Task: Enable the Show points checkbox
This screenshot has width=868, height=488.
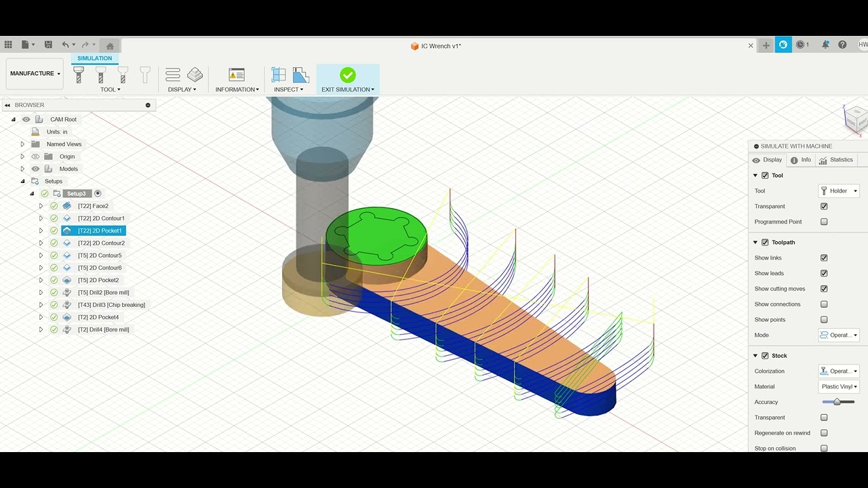Action: click(x=824, y=320)
